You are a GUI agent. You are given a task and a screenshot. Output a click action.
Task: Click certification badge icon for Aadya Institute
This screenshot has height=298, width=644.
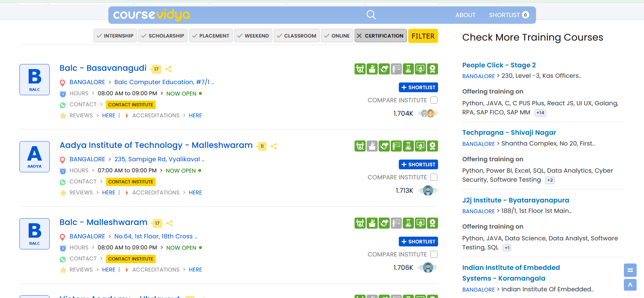432,146
